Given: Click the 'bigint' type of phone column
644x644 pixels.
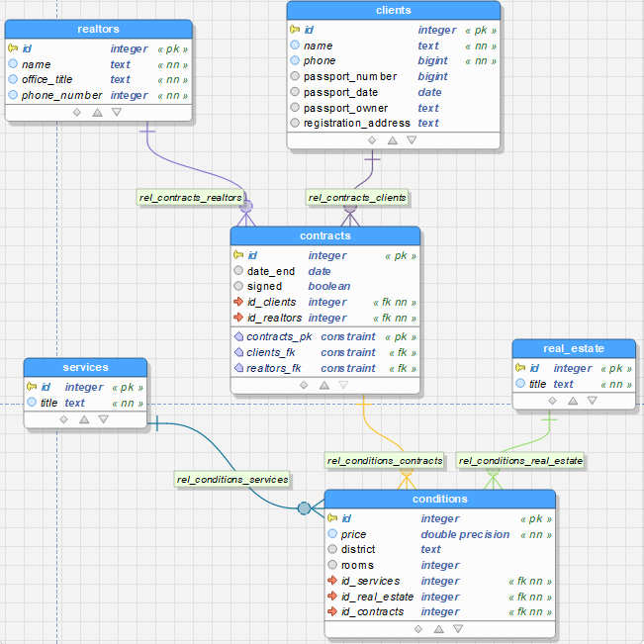Looking at the screenshot, I should click(x=432, y=60).
